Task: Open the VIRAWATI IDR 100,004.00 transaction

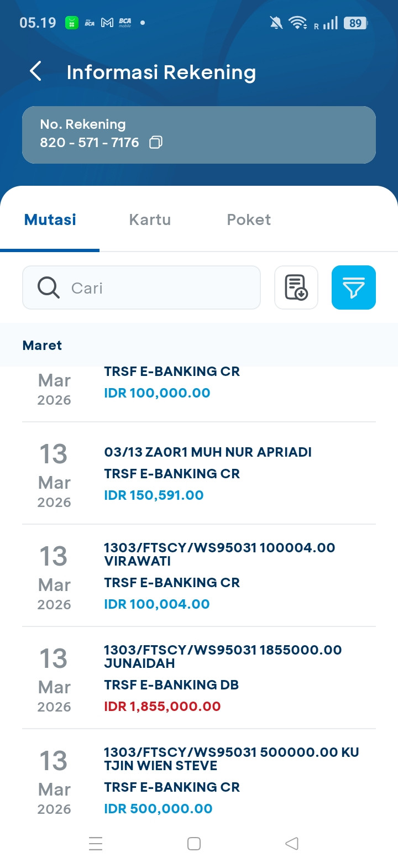Action: pos(199,576)
